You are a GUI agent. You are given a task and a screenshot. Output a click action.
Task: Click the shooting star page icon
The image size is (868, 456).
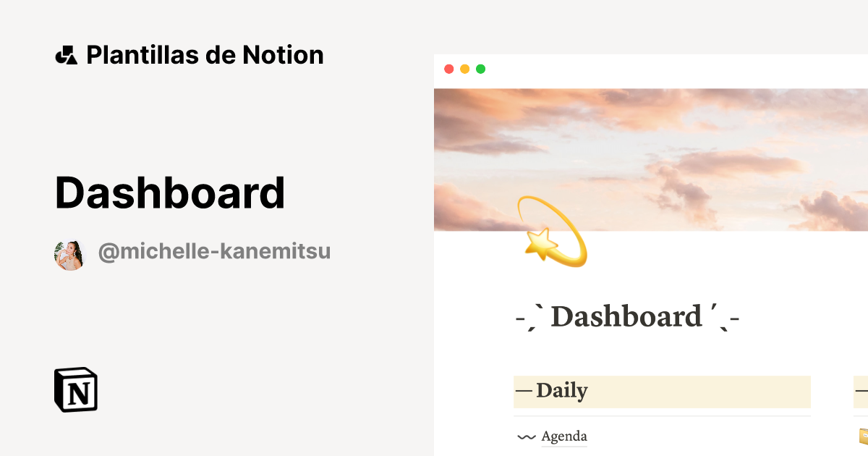coord(552,231)
